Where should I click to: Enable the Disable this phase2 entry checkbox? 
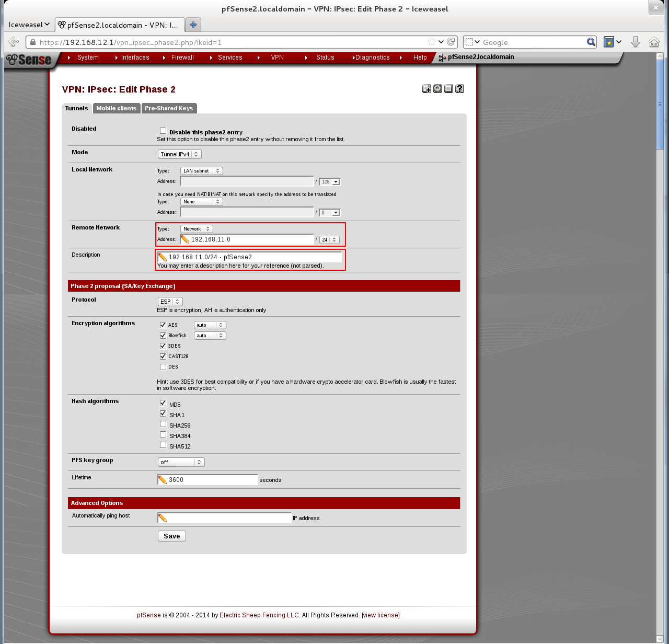click(x=163, y=130)
